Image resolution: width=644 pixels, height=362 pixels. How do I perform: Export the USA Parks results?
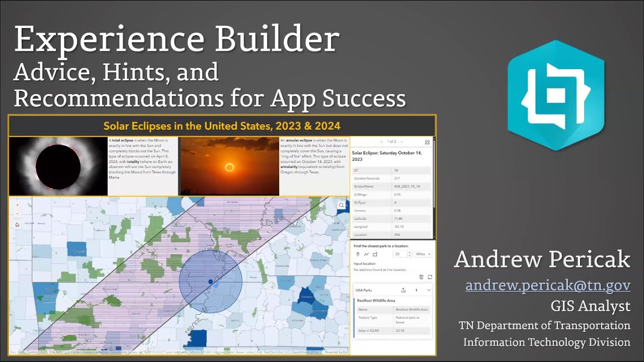coord(403,290)
